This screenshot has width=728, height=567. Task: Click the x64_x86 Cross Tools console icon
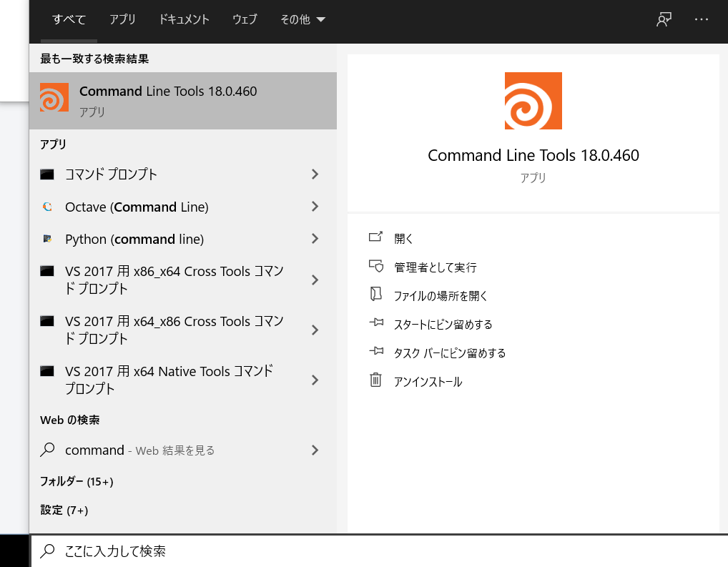tap(47, 321)
